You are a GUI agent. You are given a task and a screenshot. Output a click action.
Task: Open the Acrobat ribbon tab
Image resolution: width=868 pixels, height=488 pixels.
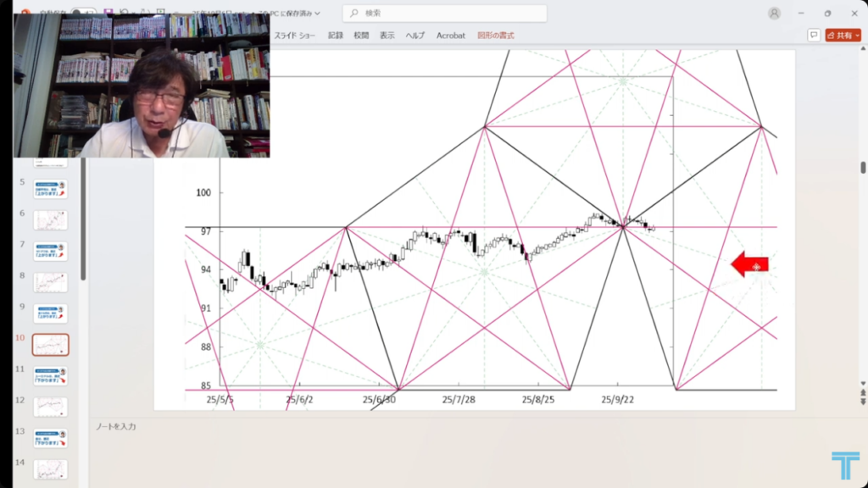450,36
